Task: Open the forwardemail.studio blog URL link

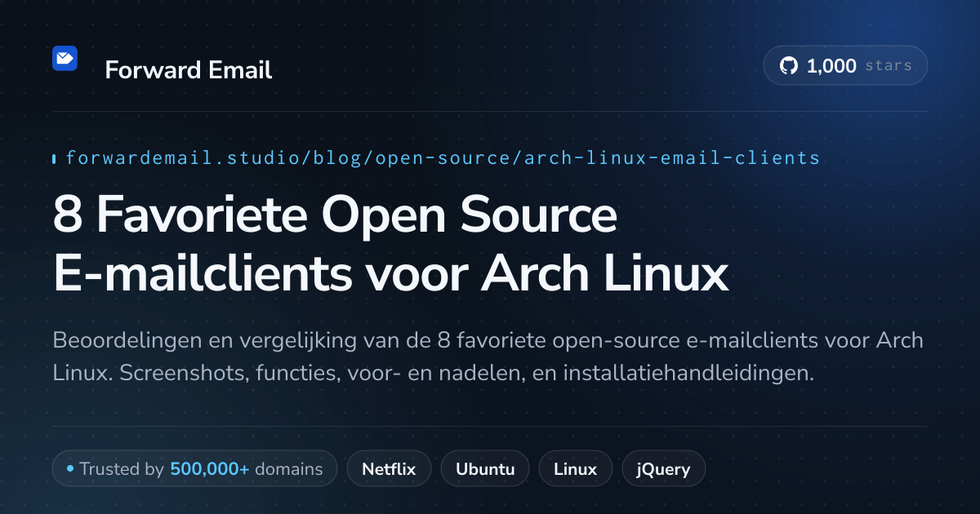Action: (443, 157)
